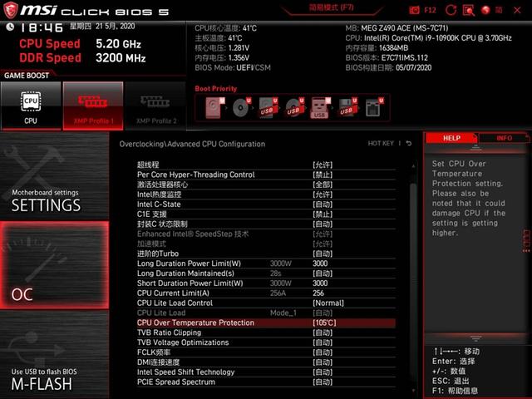Click the circular refresh icon at top

coord(451,10)
